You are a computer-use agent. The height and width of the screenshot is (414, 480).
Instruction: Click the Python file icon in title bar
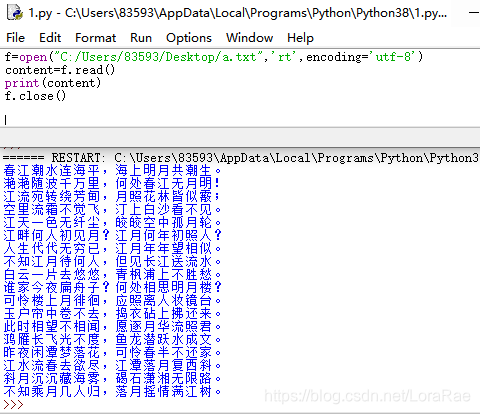[x=15, y=13]
